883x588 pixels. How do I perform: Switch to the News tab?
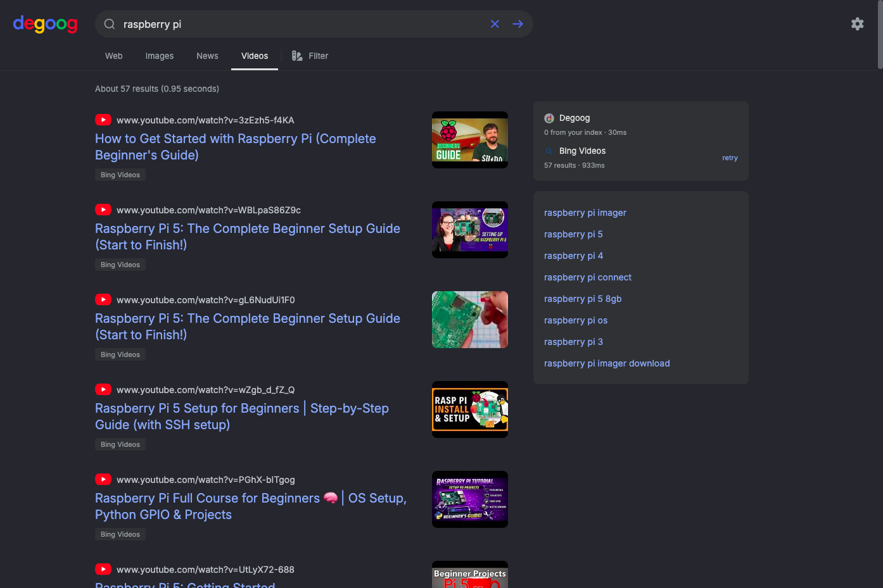[207, 56]
